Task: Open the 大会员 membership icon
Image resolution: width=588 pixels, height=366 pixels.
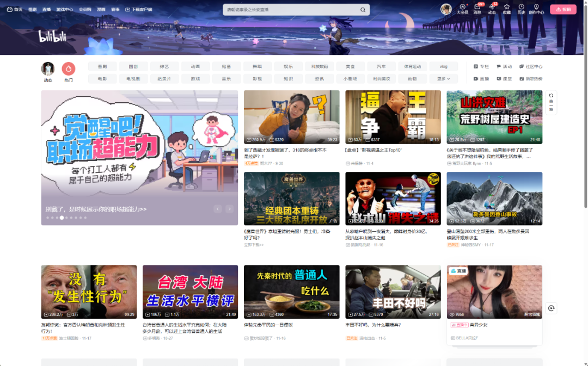Action: pos(462,9)
